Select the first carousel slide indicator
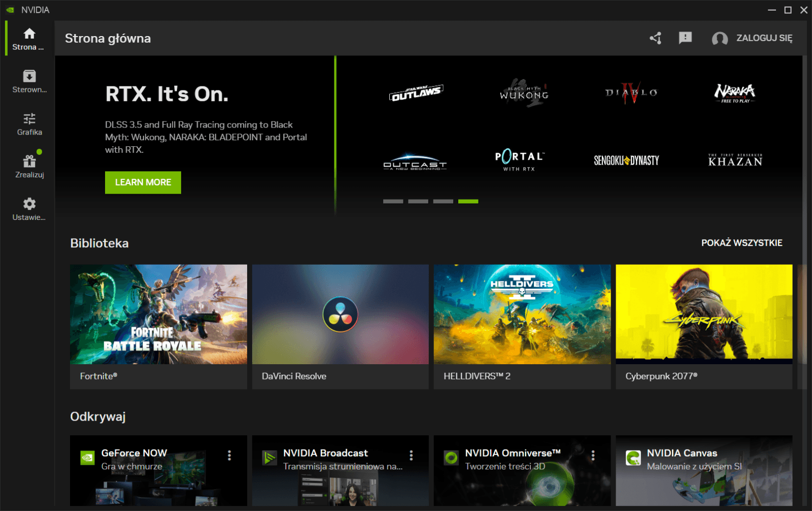Screen dimensions: 812x511 pos(393,202)
